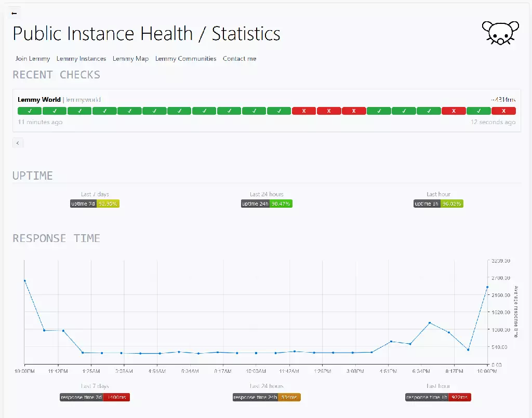The image size is (532, 418).
Task: Click the lemmy.world domain text
Action: [84, 100]
